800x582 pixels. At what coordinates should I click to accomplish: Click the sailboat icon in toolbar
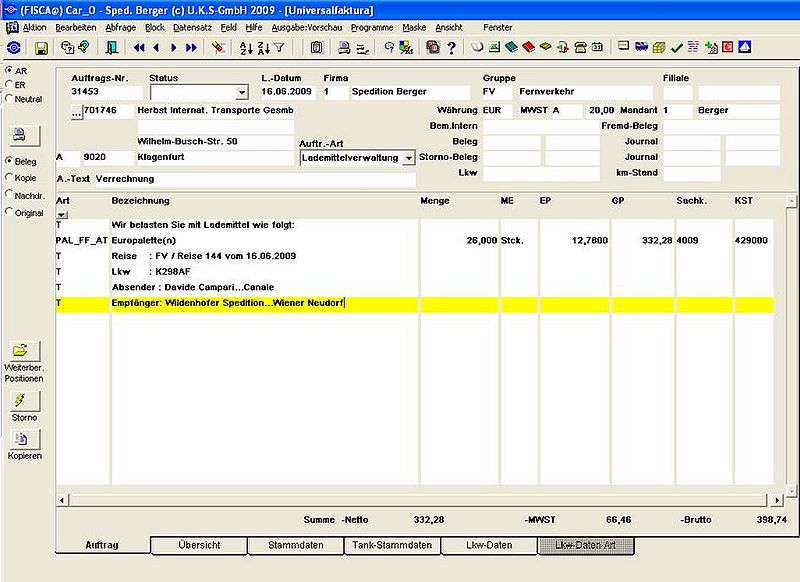coord(745,47)
